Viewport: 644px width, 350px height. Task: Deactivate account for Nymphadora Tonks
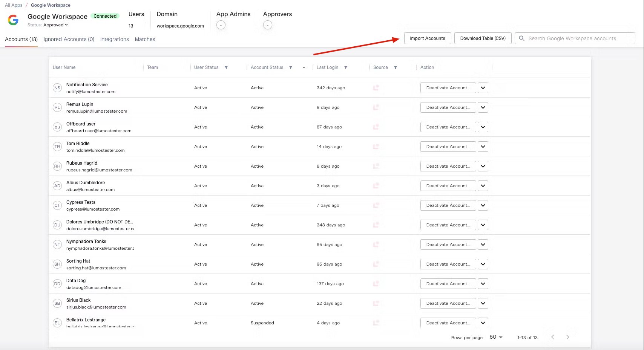pos(448,245)
